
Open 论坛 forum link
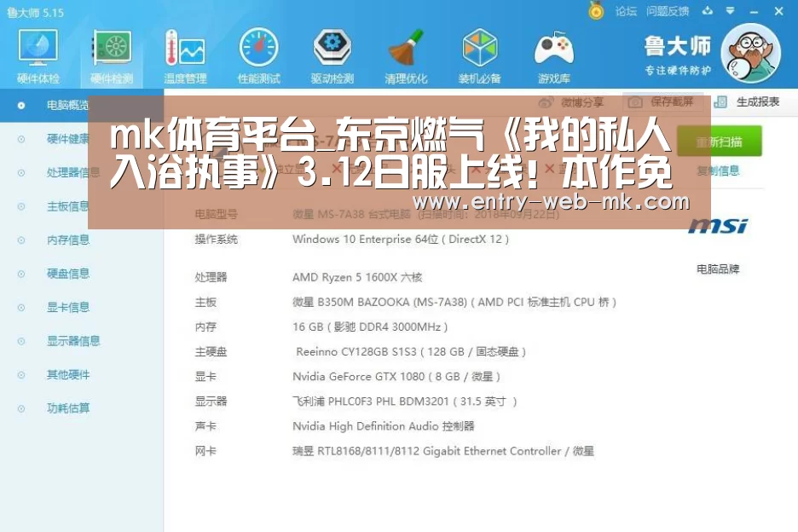626,11
